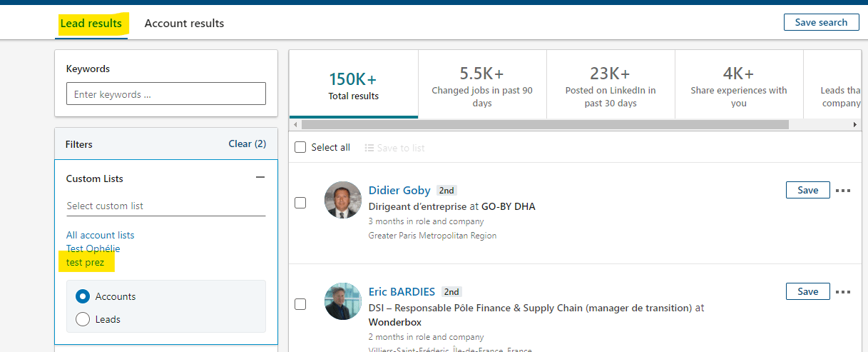Open the Wonderbox company link

[394, 322]
